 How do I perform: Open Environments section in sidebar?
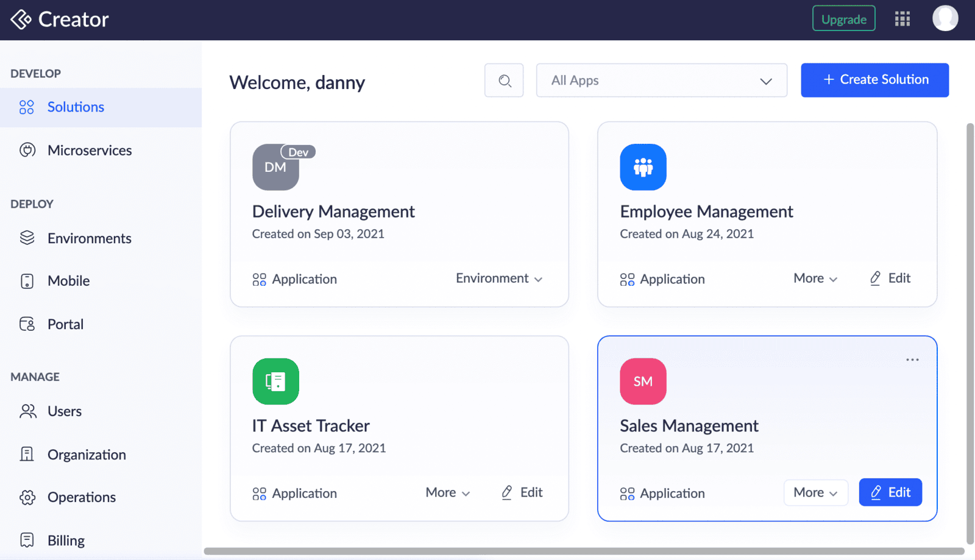89,238
